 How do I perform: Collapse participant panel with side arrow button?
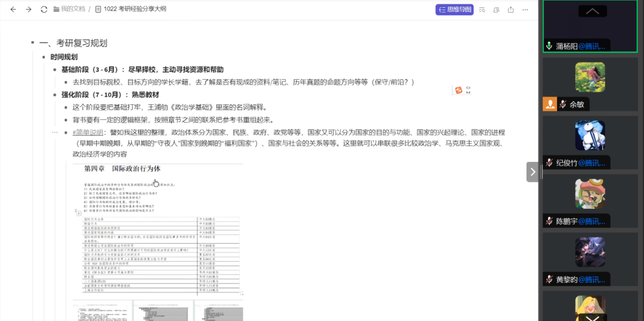coord(532,172)
